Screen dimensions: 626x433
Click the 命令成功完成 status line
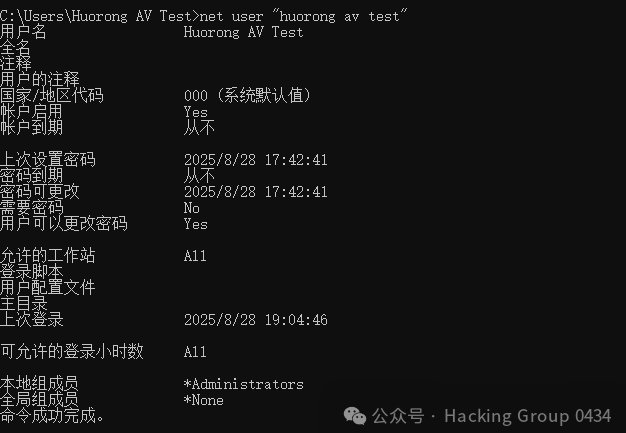[x=52, y=415]
